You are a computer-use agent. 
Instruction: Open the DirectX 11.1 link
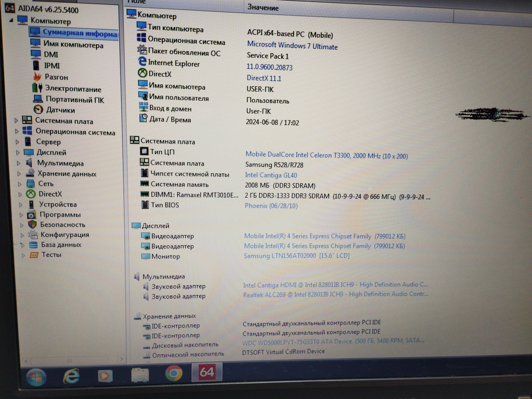coord(264,78)
